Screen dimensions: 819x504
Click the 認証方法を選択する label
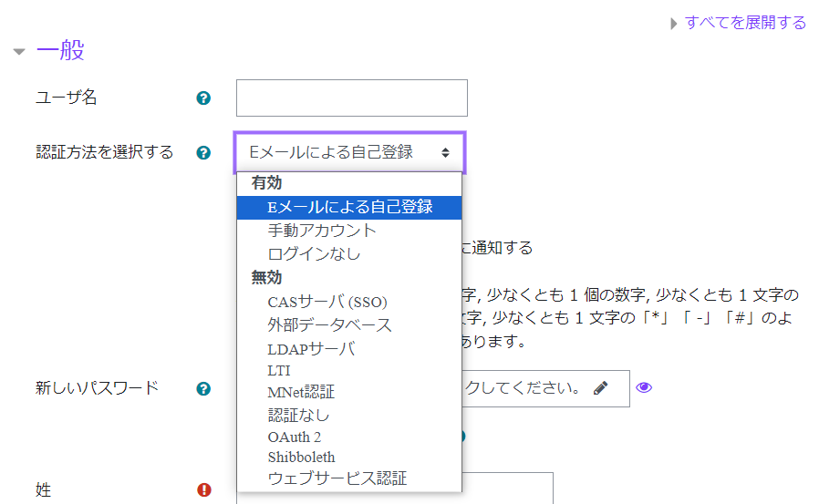point(105,152)
